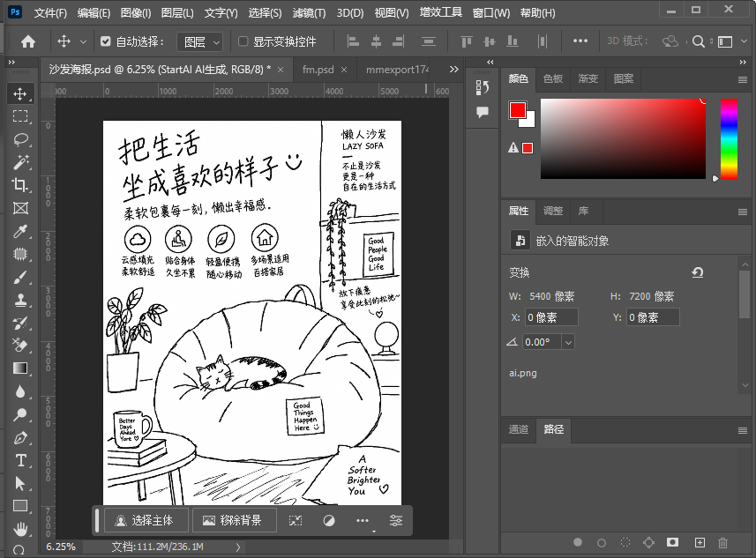This screenshot has height=558, width=756.
Task: Open the Comments panel icon
Action: click(x=483, y=112)
